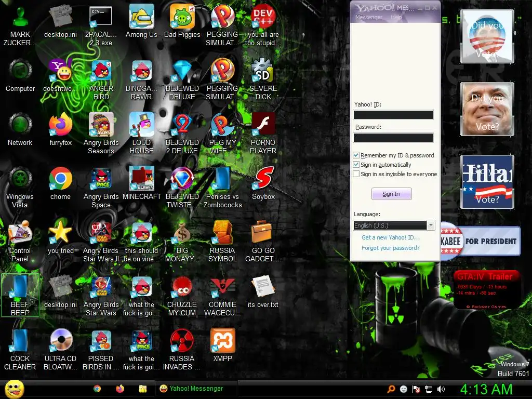
Task: Follow the Get a new Yahoo! ID link
Action: point(391,237)
